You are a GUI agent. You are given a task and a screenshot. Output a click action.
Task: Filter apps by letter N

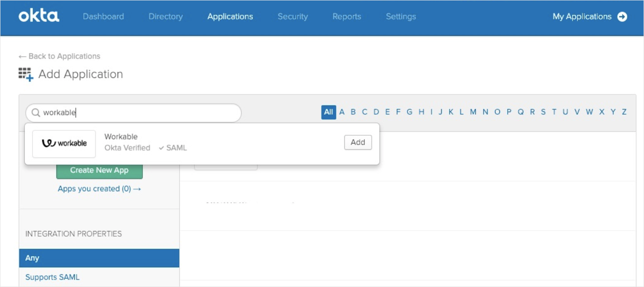(485, 112)
